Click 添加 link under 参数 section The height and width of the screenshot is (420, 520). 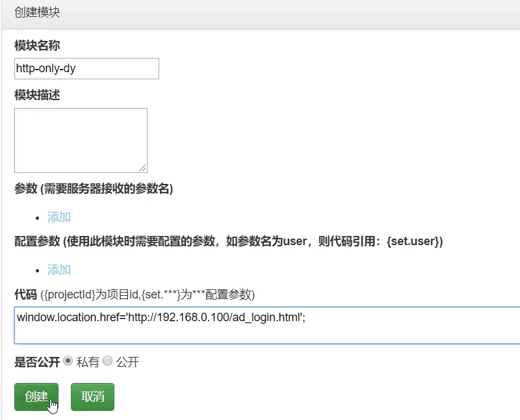click(x=59, y=217)
